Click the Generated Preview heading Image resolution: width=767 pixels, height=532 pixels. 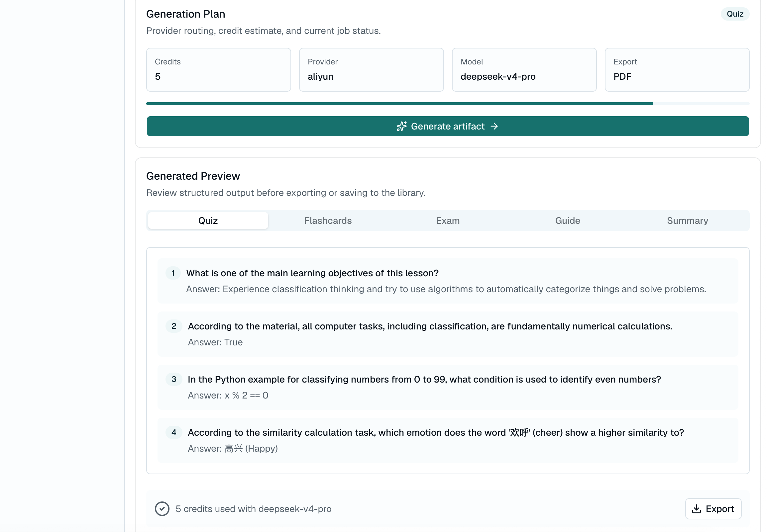[x=193, y=176]
